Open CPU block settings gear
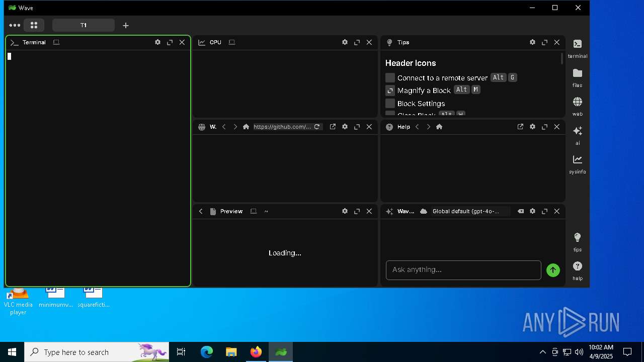Image resolution: width=644 pixels, height=362 pixels. click(x=345, y=42)
